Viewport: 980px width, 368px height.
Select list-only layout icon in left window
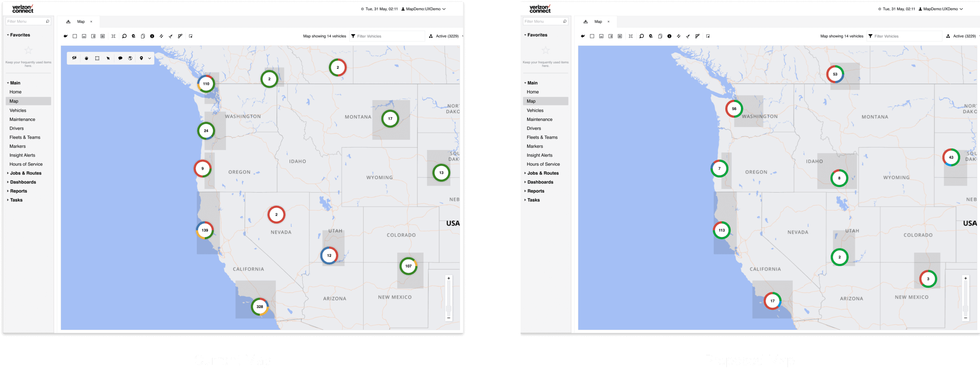[x=102, y=36]
